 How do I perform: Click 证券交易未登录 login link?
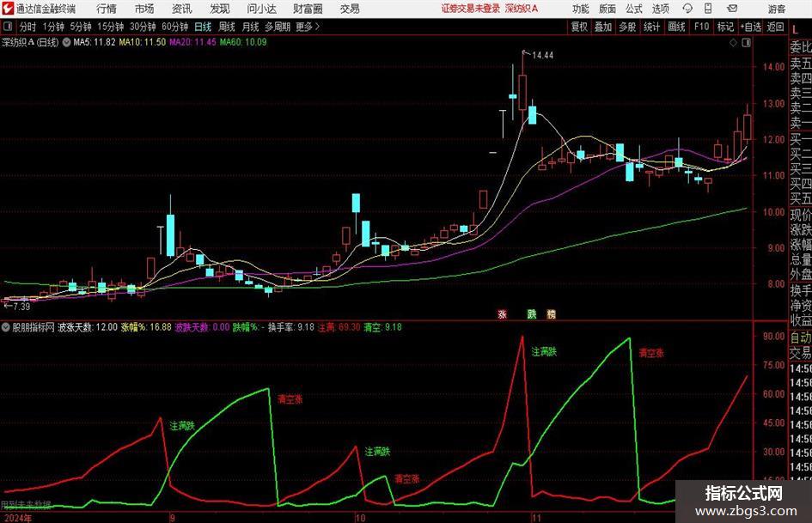coord(471,9)
